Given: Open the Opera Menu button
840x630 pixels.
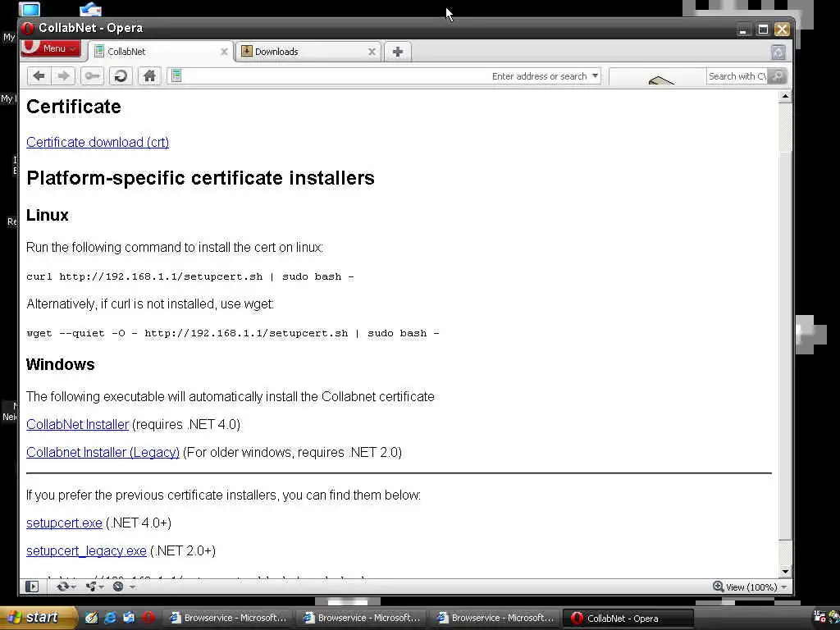Looking at the screenshot, I should point(50,48).
